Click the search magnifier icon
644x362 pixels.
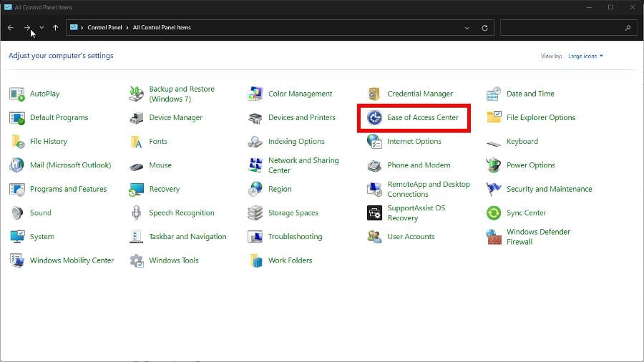coord(628,28)
